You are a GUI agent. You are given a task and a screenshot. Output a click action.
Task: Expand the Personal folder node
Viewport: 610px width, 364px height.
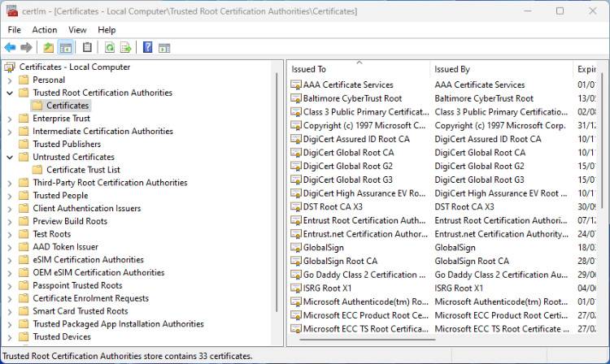click(x=10, y=80)
